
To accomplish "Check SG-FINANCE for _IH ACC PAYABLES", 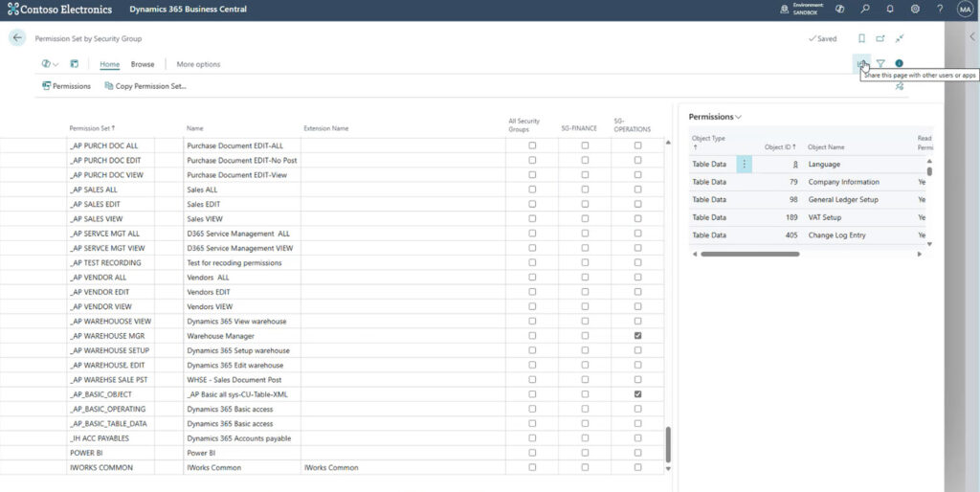I will point(585,438).
